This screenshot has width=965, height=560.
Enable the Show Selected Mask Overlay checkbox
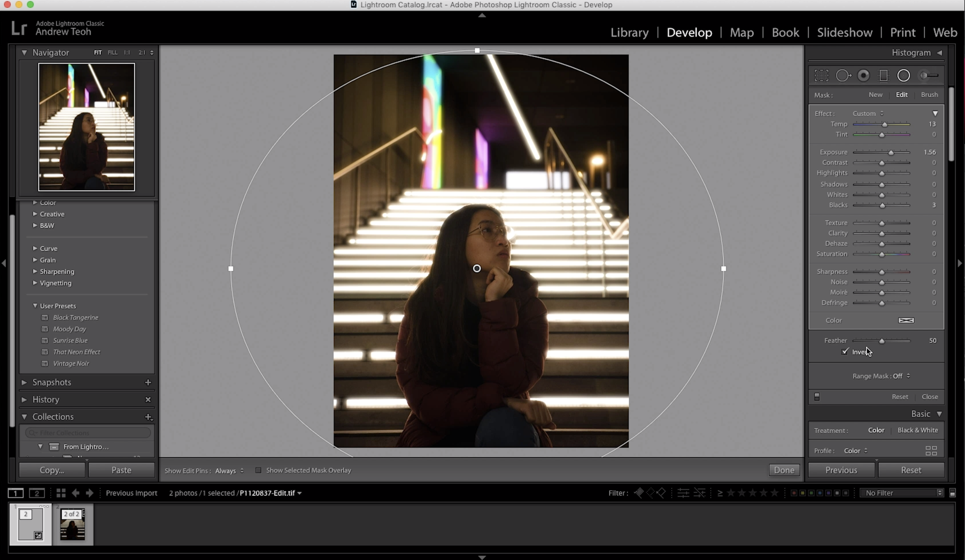click(x=259, y=470)
